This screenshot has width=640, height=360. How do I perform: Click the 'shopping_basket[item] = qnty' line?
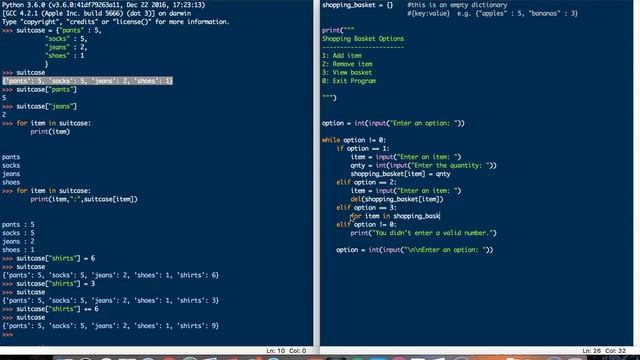point(400,174)
